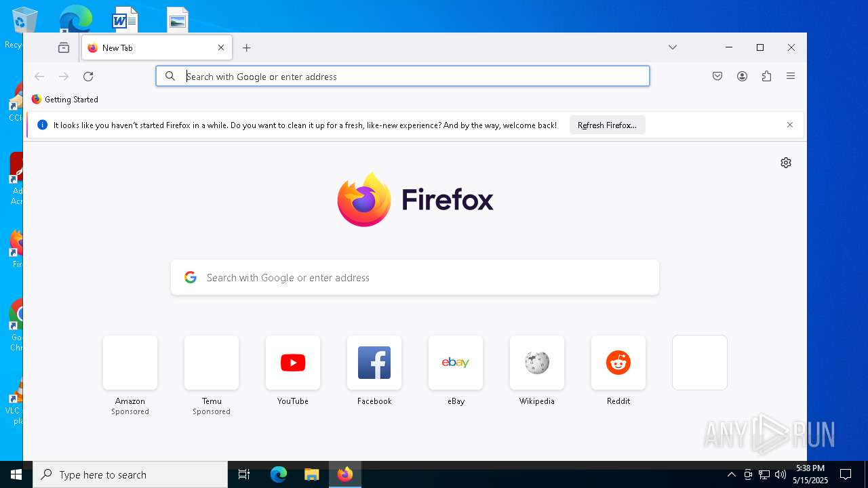Show hidden system tray icons
This screenshot has width=868, height=488.
pyautogui.click(x=731, y=474)
